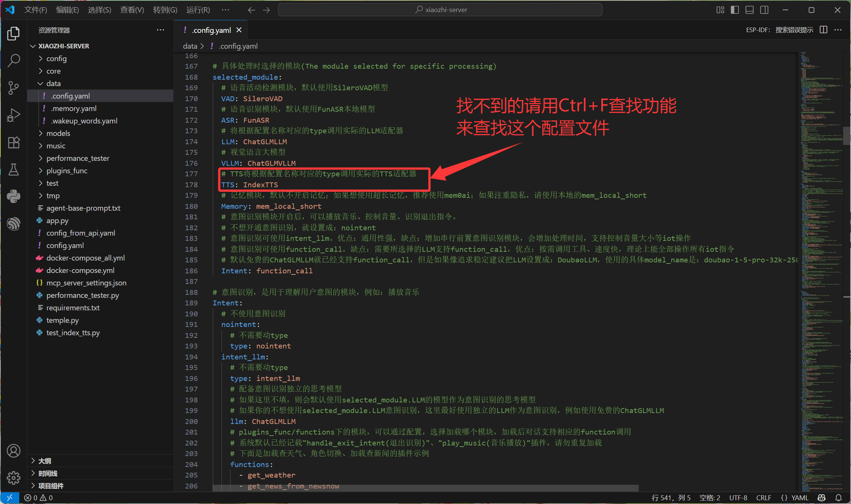The height and width of the screenshot is (504, 851).
Task: Expand the 大纲 outline section
Action: [x=45, y=461]
